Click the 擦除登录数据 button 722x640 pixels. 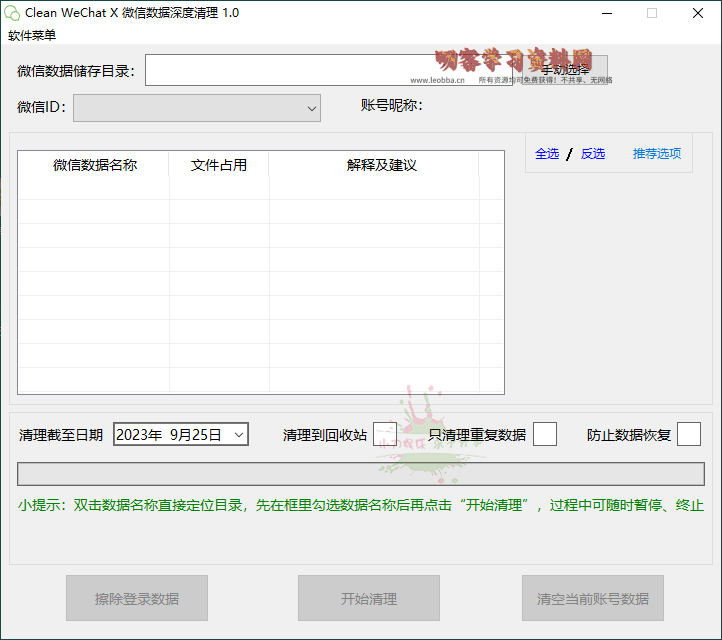coord(137,598)
